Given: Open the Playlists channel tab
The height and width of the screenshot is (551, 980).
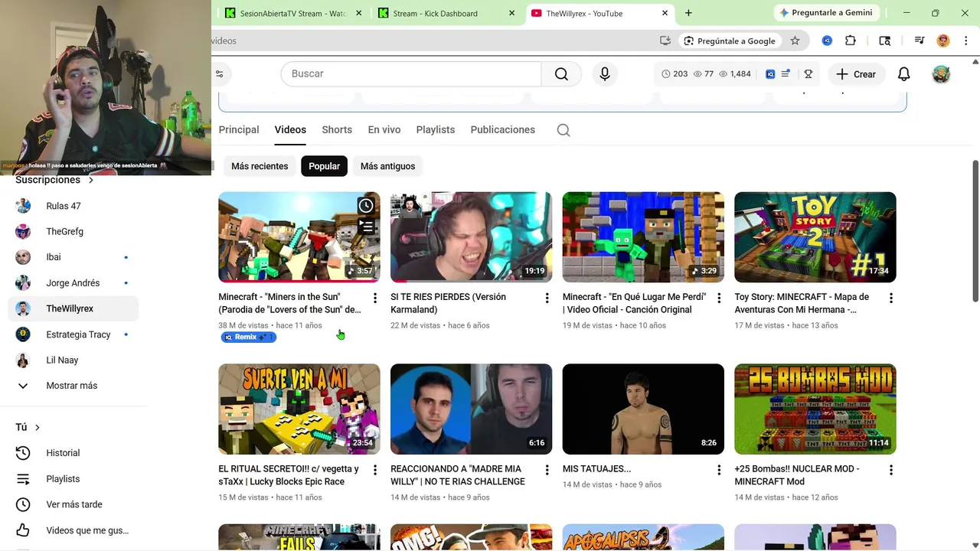Looking at the screenshot, I should (436, 129).
